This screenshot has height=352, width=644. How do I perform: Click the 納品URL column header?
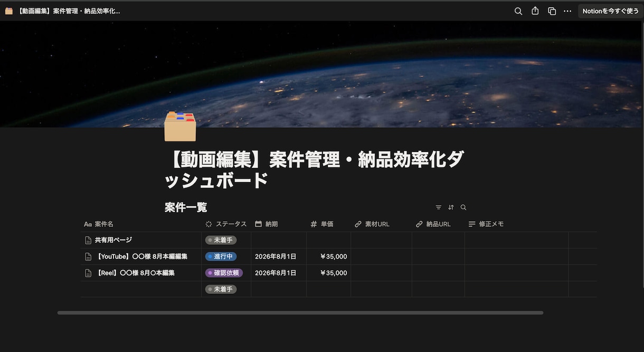(438, 224)
